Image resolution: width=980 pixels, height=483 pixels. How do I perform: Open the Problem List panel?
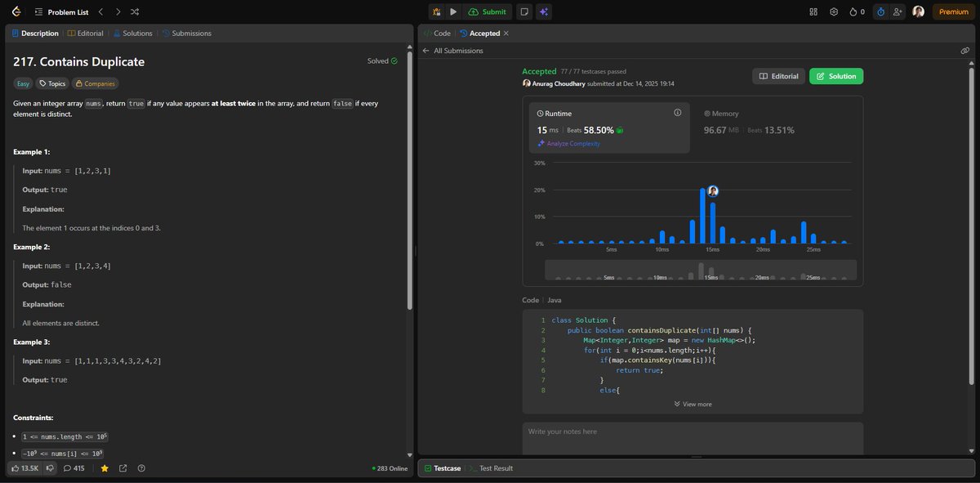pyautogui.click(x=68, y=12)
